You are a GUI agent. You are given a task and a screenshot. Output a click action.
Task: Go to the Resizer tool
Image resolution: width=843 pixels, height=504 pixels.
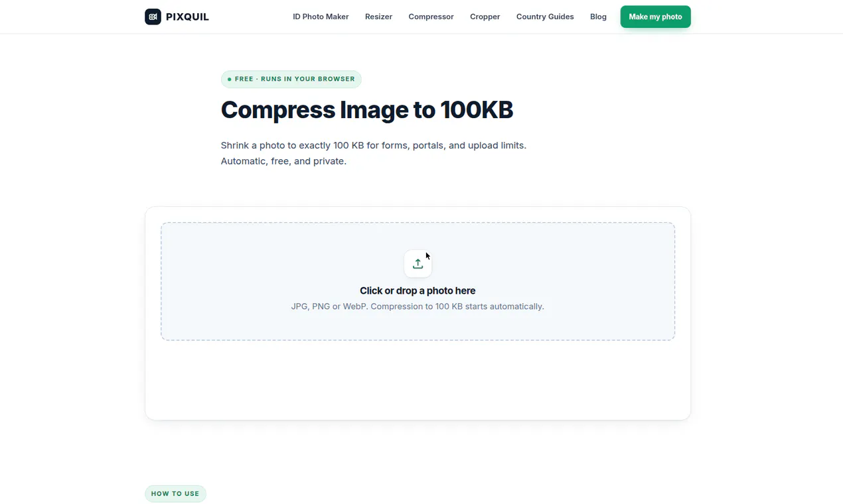(378, 17)
